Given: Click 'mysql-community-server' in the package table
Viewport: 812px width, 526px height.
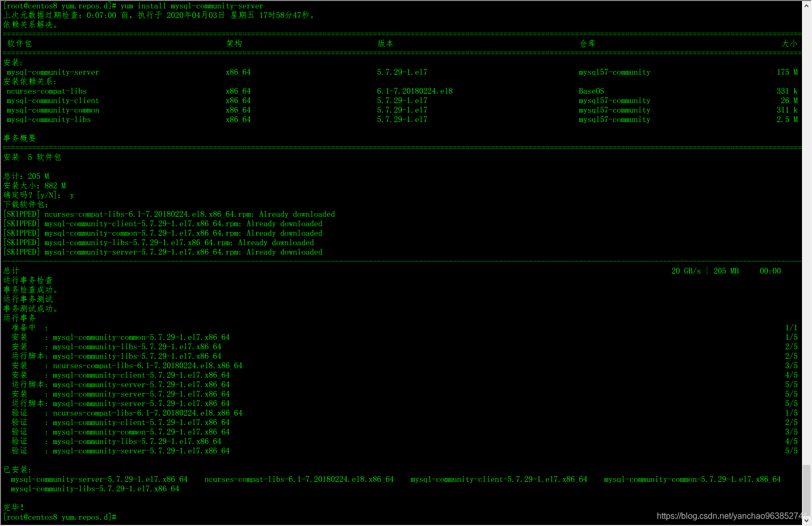Looking at the screenshot, I should tap(53, 72).
